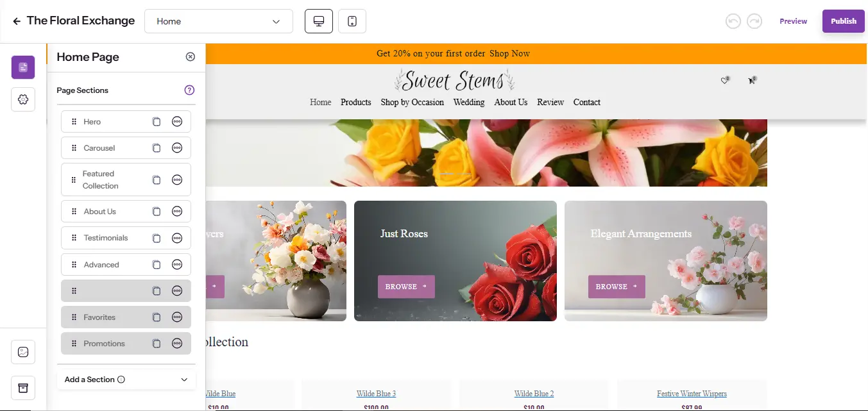This screenshot has height=411, width=868.
Task: Duplicate the About Us section
Action: 156,212
